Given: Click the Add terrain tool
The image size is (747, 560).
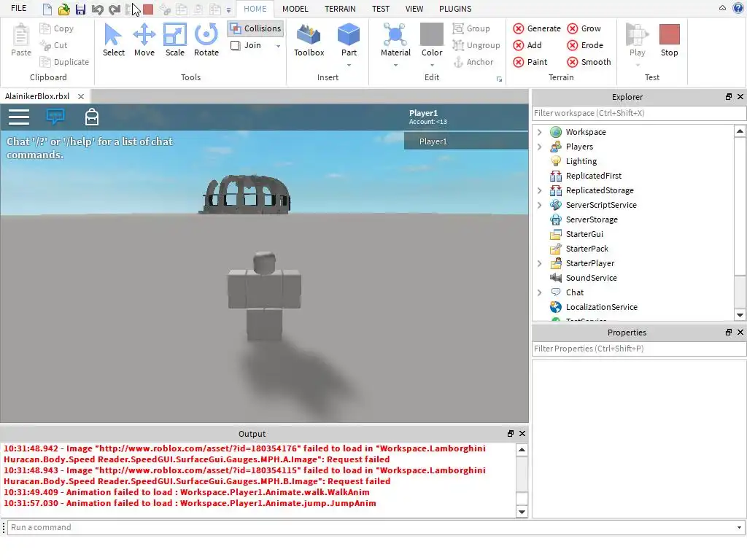Looking at the screenshot, I should pyautogui.click(x=527, y=45).
